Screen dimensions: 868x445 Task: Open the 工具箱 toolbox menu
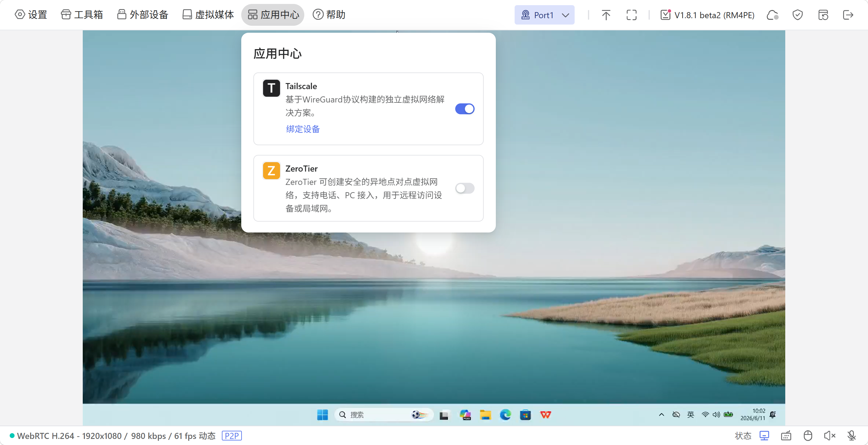82,15
